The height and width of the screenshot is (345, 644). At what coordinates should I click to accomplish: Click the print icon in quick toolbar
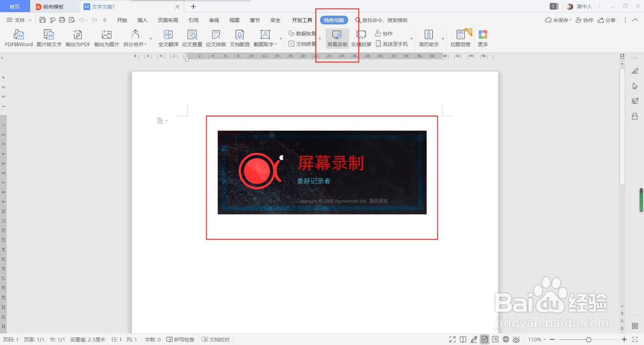[x=62, y=20]
